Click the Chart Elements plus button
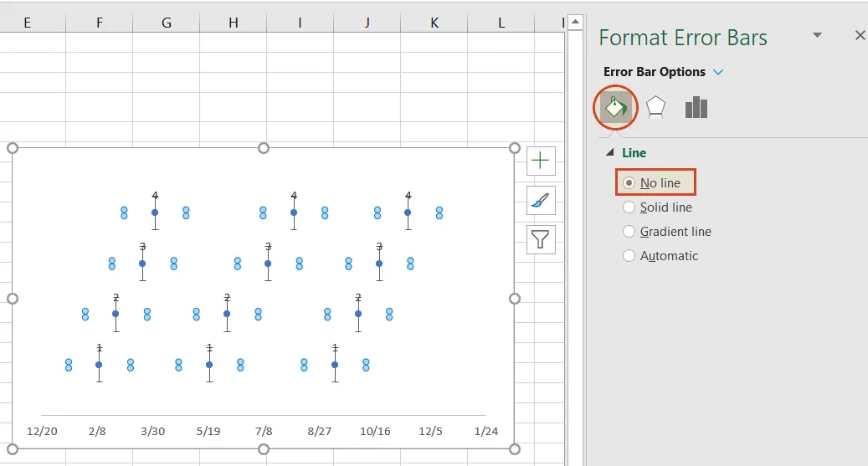868x466 pixels. pyautogui.click(x=541, y=161)
